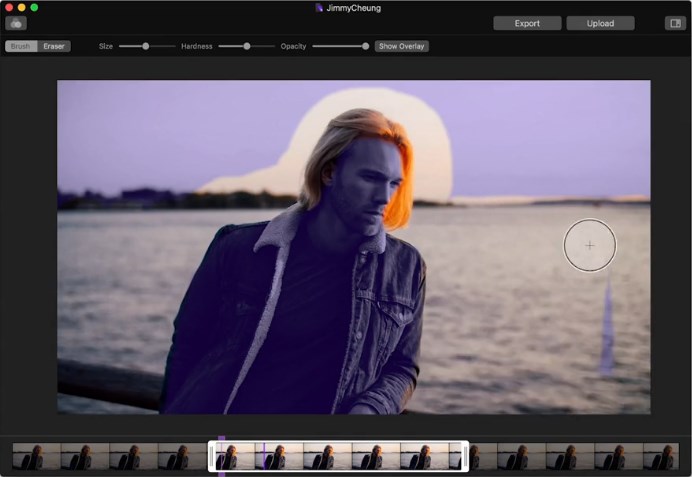The width and height of the screenshot is (692, 477).
Task: Switch to the Eraser mode
Action: (54, 46)
